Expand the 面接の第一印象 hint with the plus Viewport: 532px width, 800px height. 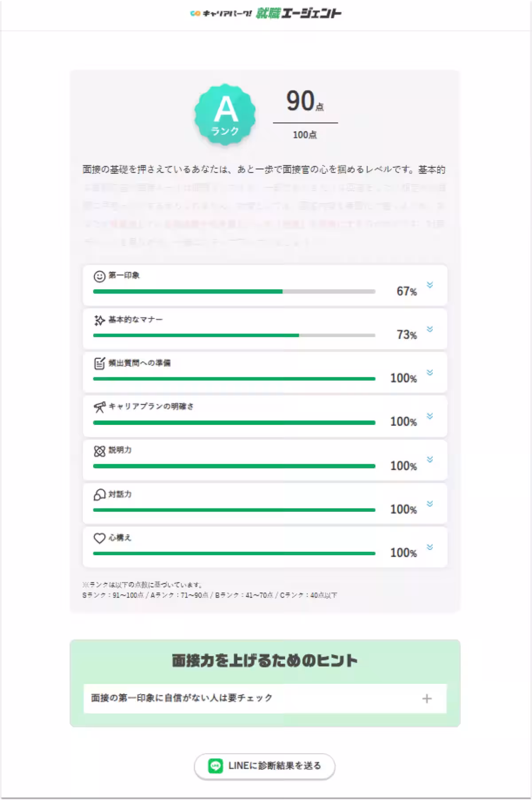(x=427, y=698)
